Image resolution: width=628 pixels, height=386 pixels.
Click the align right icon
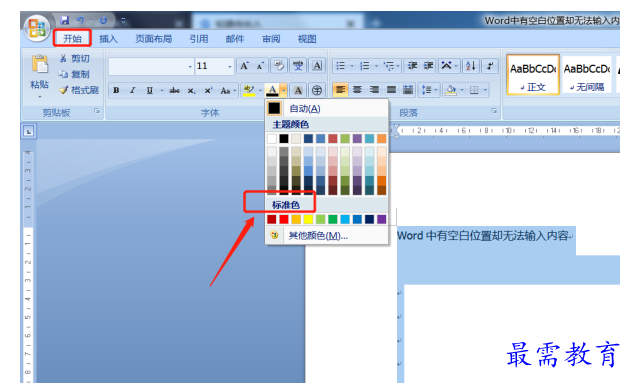pyautogui.click(x=374, y=90)
